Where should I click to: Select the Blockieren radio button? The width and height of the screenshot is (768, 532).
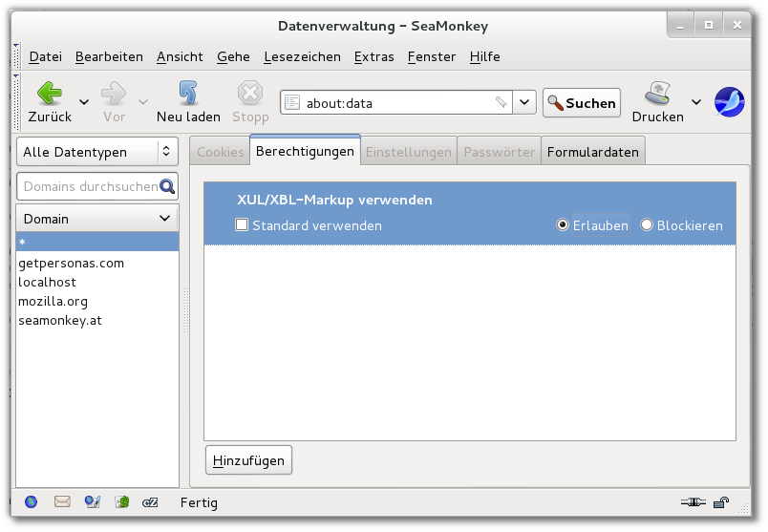647,225
